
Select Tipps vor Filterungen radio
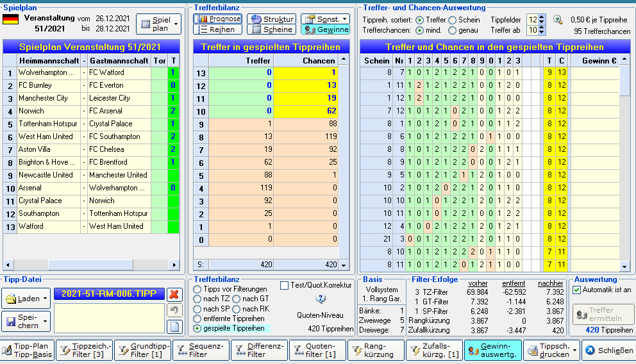point(197,289)
